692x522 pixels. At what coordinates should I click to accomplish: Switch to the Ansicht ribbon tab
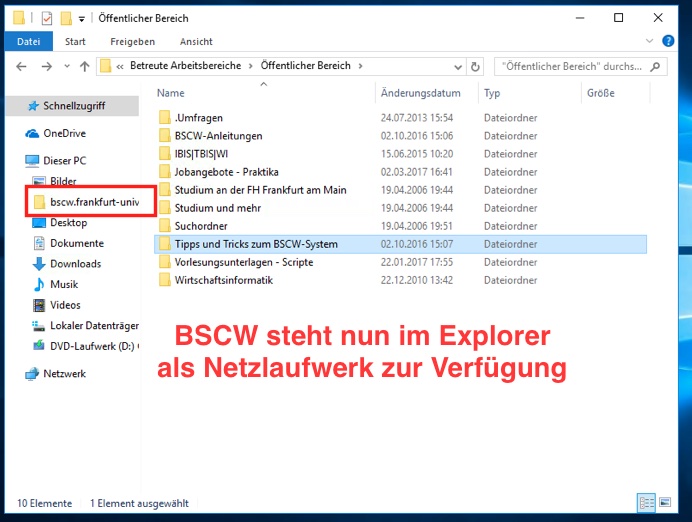(x=196, y=41)
